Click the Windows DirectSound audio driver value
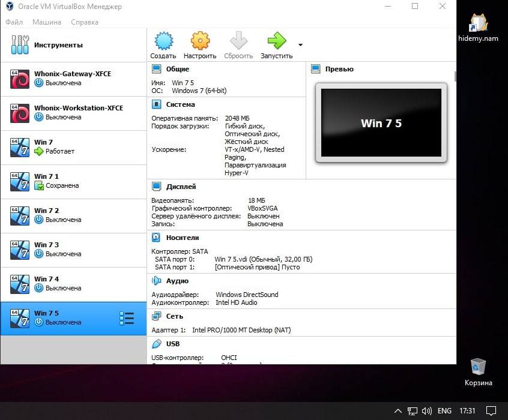The image size is (508, 420). pos(247,295)
